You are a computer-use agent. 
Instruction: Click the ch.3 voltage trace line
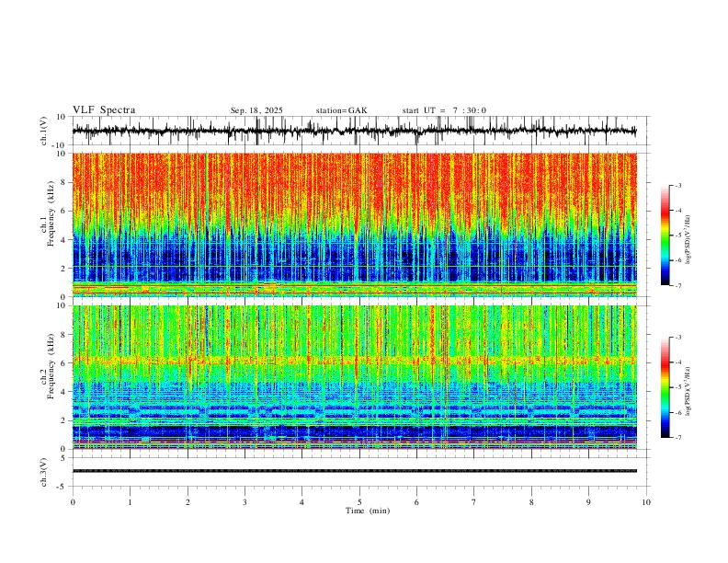pos(354,471)
